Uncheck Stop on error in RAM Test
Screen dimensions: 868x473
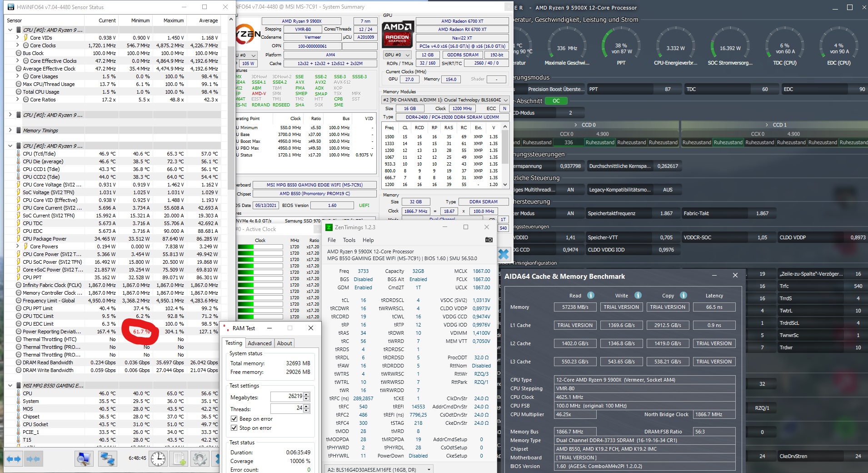click(x=234, y=428)
